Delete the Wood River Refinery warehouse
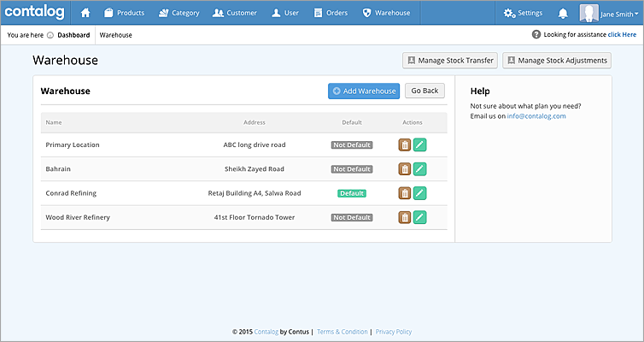The image size is (644, 342). 405,217
